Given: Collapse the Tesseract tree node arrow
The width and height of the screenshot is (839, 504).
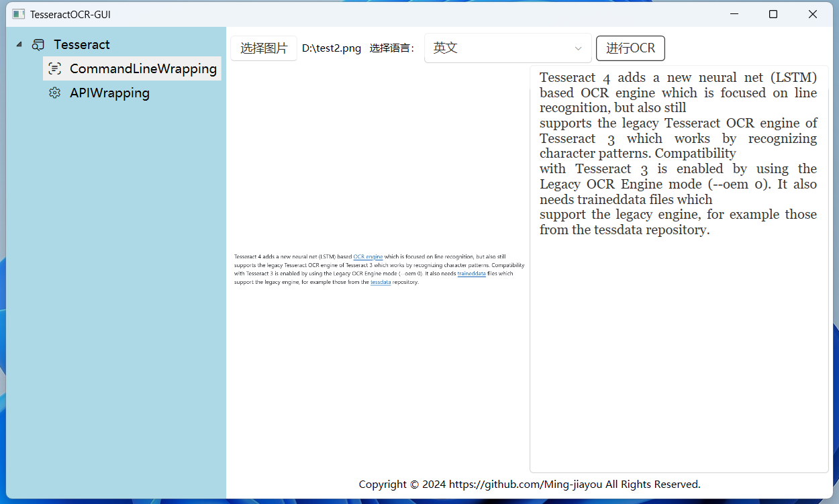Looking at the screenshot, I should click(19, 45).
